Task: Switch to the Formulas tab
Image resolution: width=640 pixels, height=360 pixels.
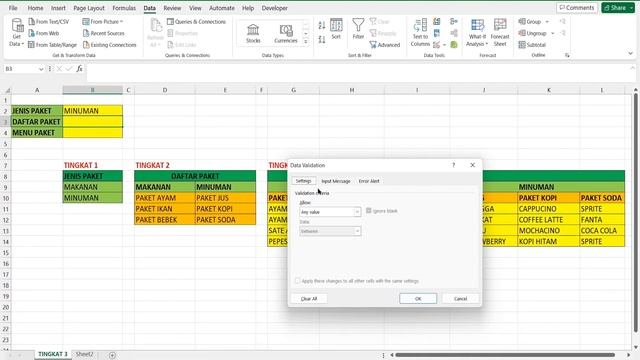Action: pyautogui.click(x=124, y=8)
